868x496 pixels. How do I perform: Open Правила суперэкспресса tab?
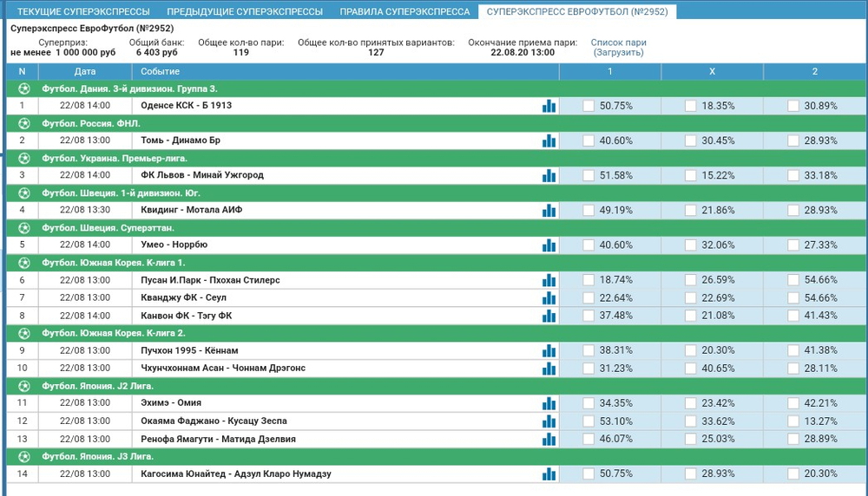click(x=404, y=12)
